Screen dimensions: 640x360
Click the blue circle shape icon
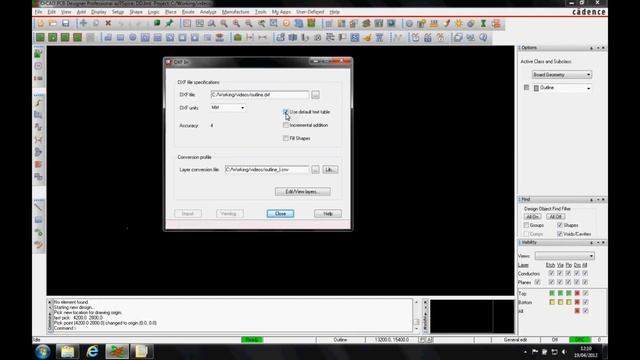pos(133,38)
